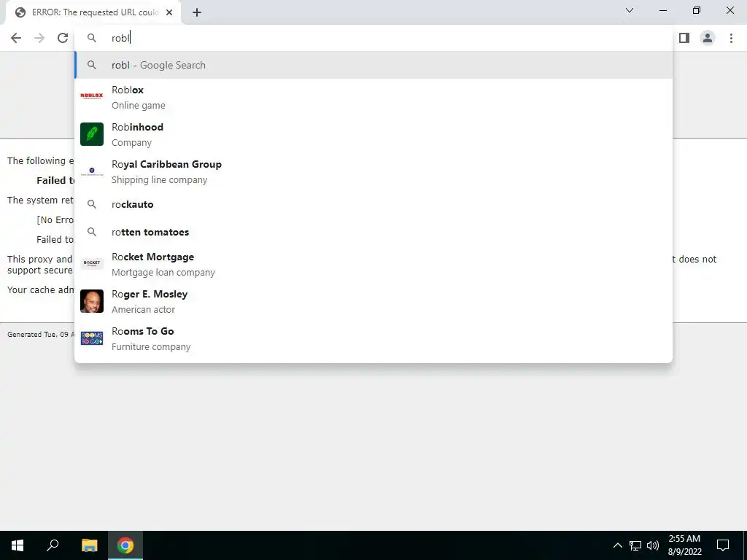Viewport: 747px width, 560px height.
Task: Open the Chrome three-dot menu
Action: [731, 38]
